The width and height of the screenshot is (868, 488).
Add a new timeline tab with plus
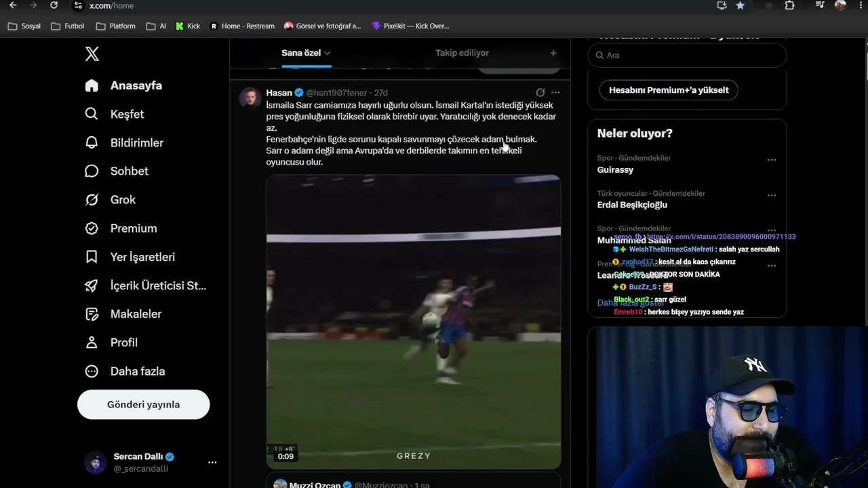pos(553,53)
